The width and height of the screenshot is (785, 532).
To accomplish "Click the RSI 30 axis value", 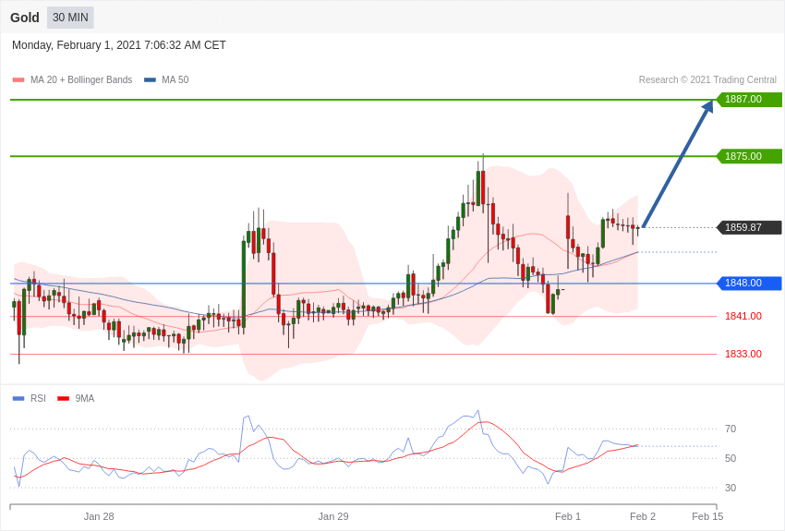I will (x=731, y=488).
